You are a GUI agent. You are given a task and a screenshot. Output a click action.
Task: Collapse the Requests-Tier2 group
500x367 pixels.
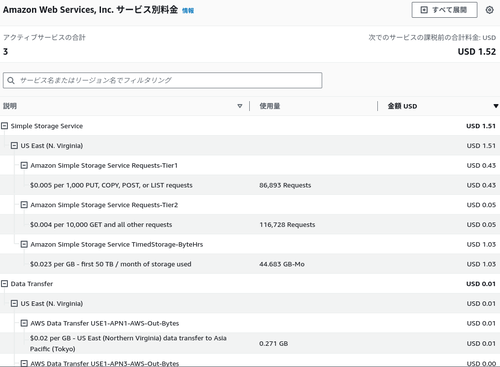[x=24, y=204]
